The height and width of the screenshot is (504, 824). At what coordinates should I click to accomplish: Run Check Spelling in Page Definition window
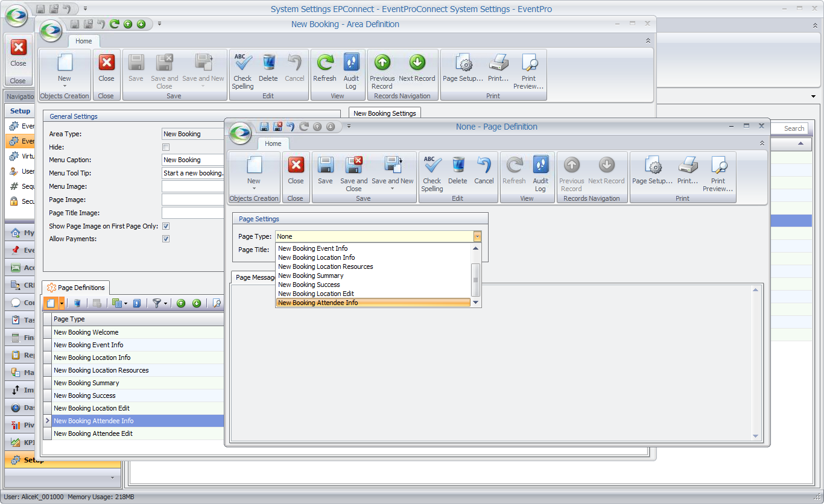(432, 174)
